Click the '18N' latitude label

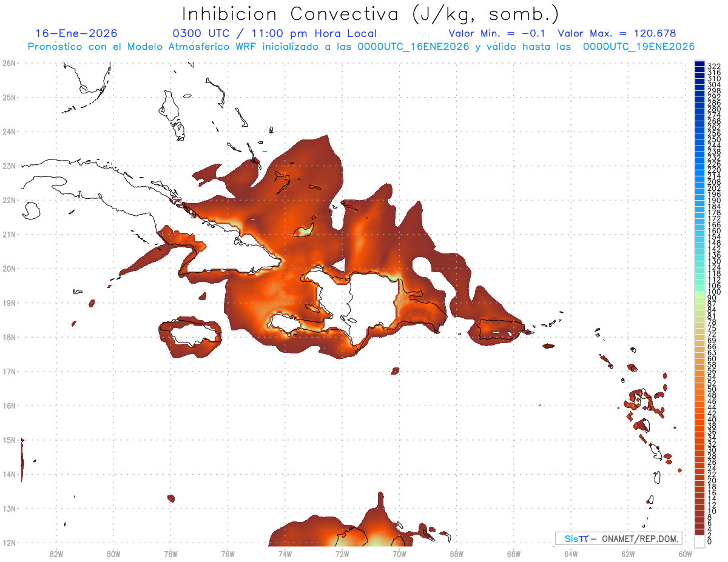pos(8,337)
